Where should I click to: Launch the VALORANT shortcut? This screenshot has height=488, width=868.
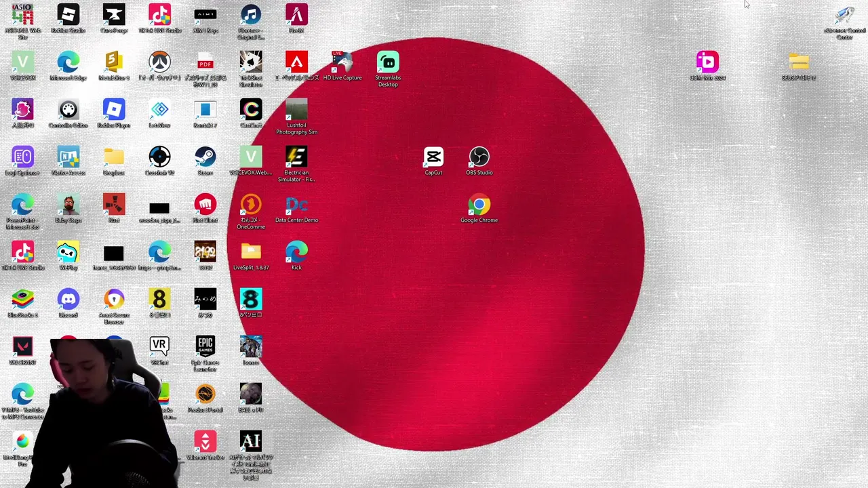[x=22, y=350]
